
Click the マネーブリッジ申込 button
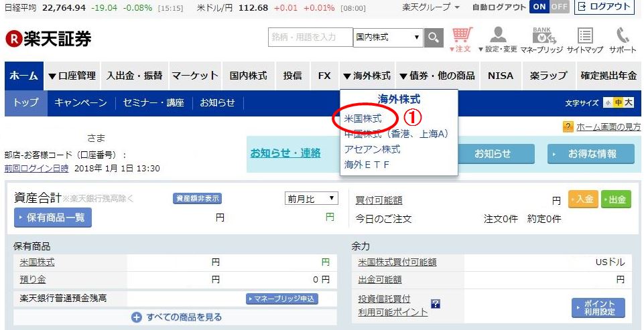pyautogui.click(x=282, y=299)
